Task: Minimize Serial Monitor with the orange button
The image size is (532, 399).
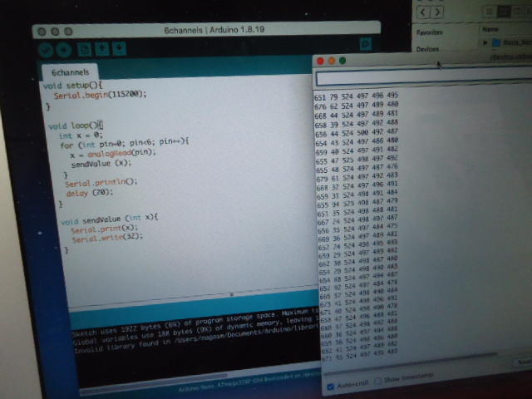Action: (x=332, y=61)
